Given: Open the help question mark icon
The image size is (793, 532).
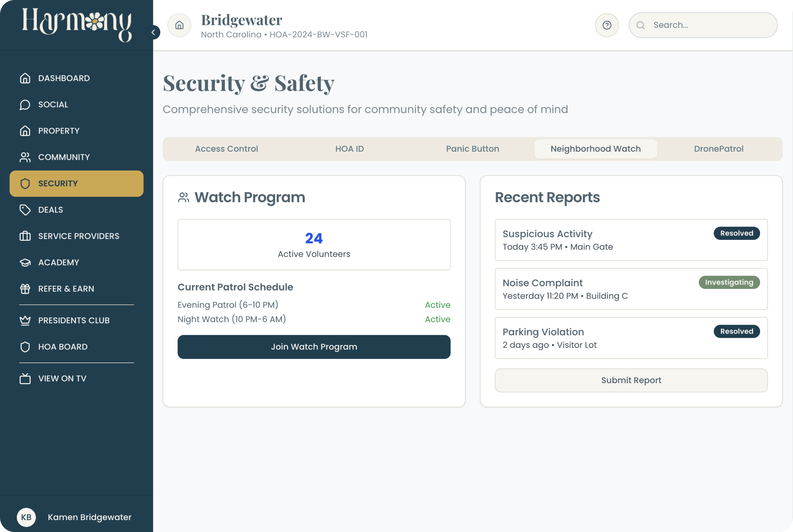Looking at the screenshot, I should [x=607, y=25].
